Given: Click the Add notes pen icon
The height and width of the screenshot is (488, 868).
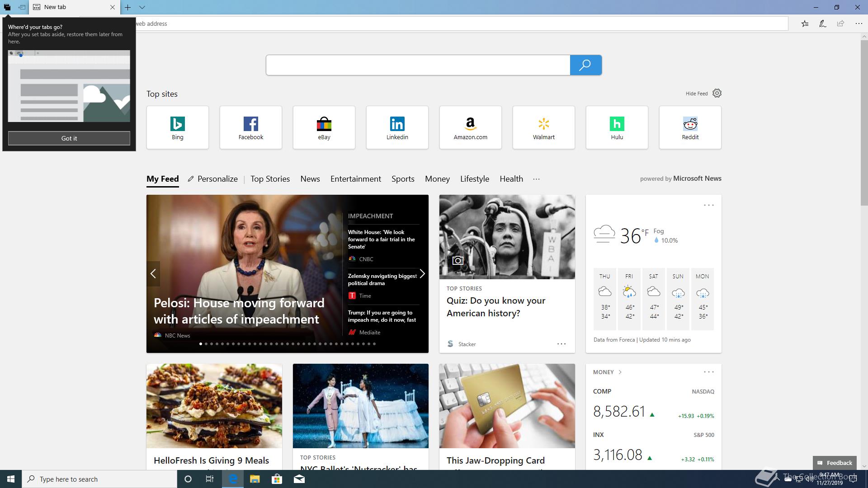Looking at the screenshot, I should [x=823, y=23].
